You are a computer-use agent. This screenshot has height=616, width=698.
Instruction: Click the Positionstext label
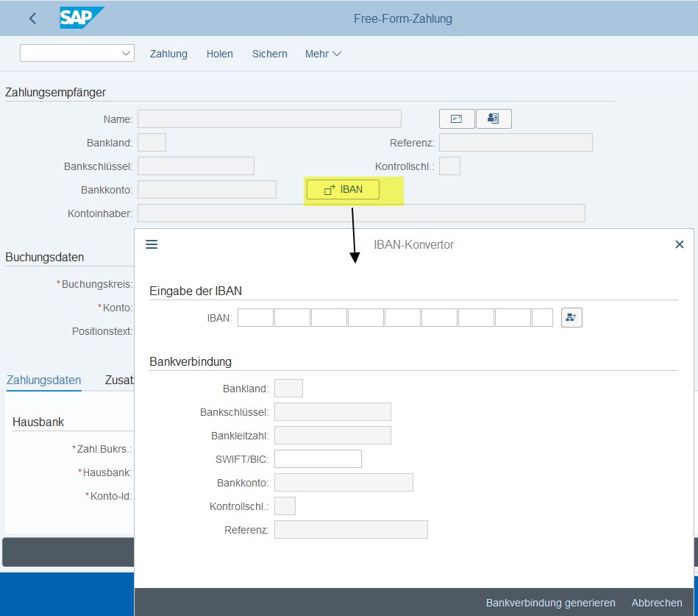pos(102,331)
